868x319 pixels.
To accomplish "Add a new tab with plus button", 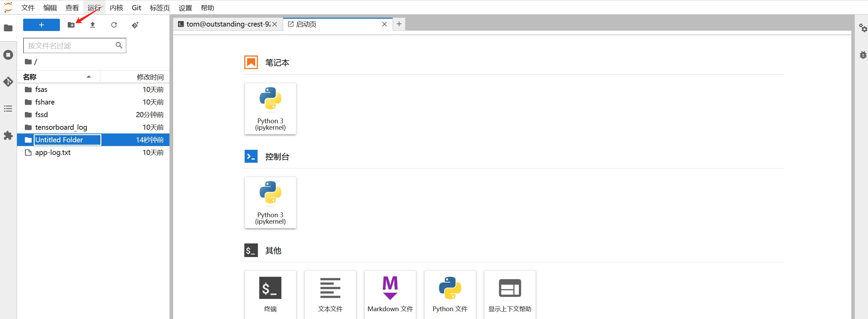I will coord(399,24).
